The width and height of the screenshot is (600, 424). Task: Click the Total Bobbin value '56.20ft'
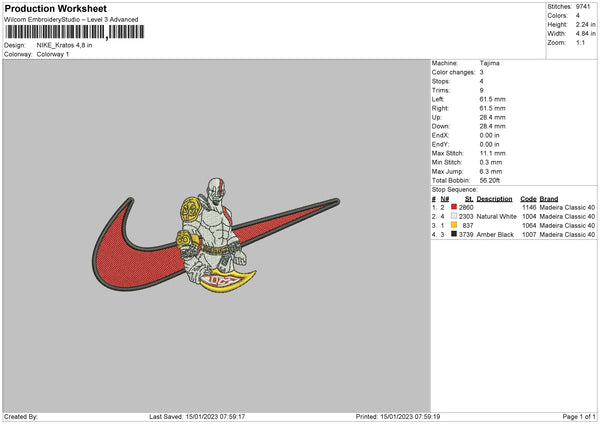coord(490,181)
